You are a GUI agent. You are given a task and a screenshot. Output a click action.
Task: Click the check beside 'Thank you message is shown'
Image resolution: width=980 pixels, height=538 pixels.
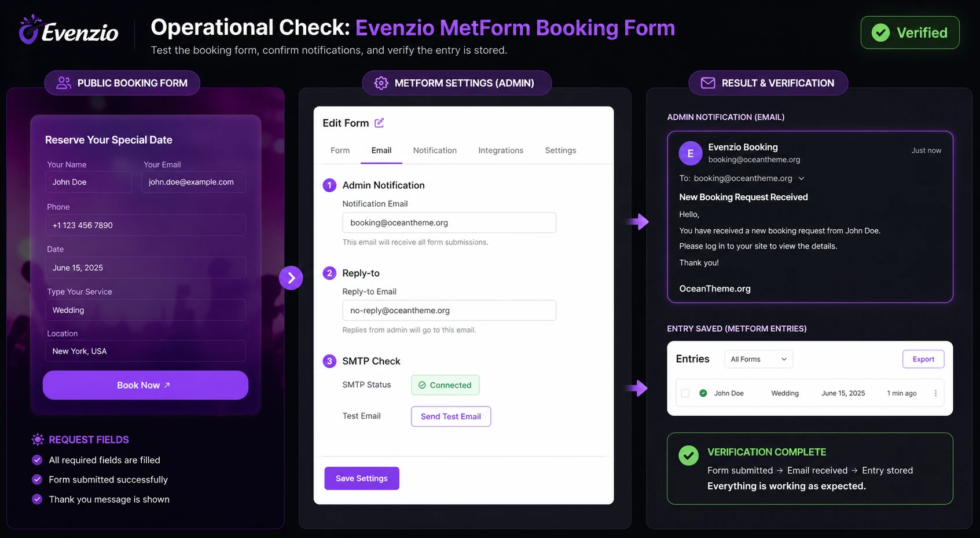tap(37, 499)
